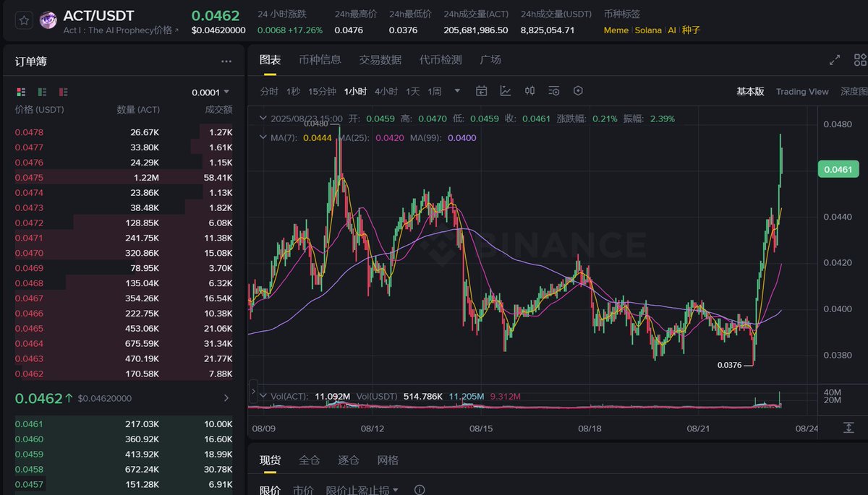Click the ACT coin logo avatar
The height and width of the screenshot is (495, 868).
48,21
